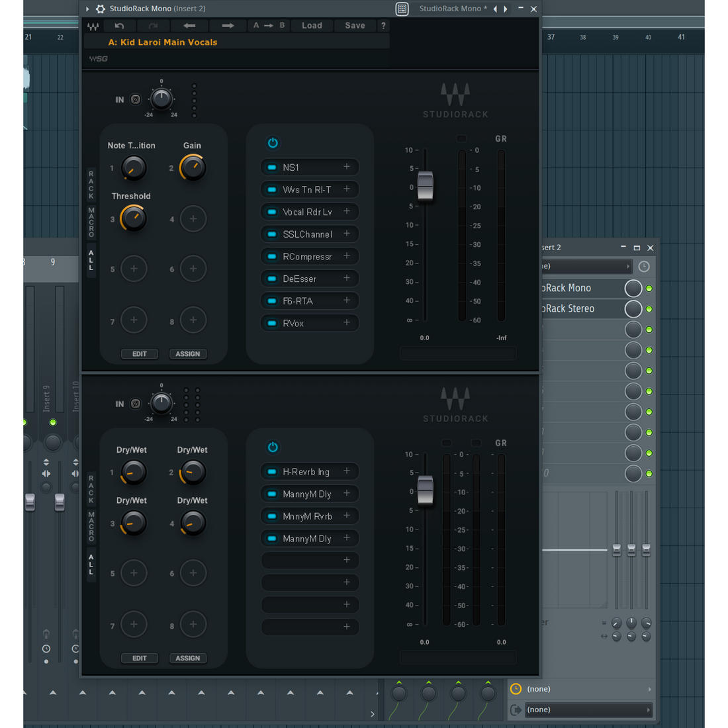Screen dimensions: 728x728
Task: Bypass the DeEsser plugin
Action: [272, 279]
